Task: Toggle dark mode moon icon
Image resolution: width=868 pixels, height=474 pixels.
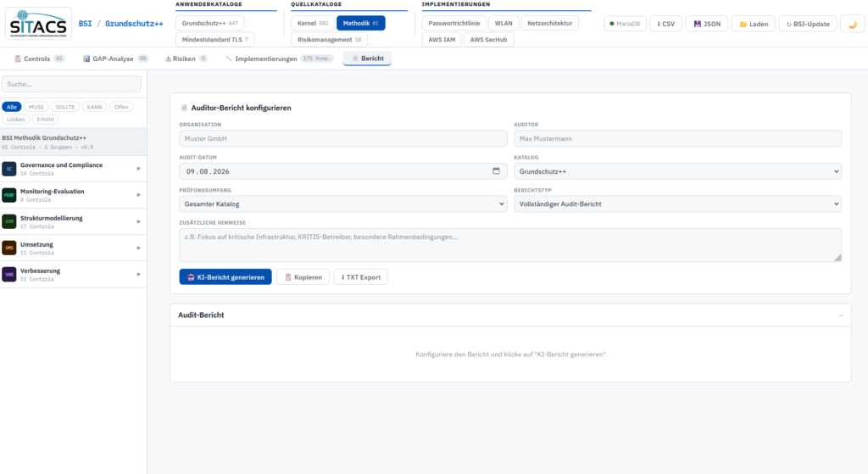Action: (853, 24)
